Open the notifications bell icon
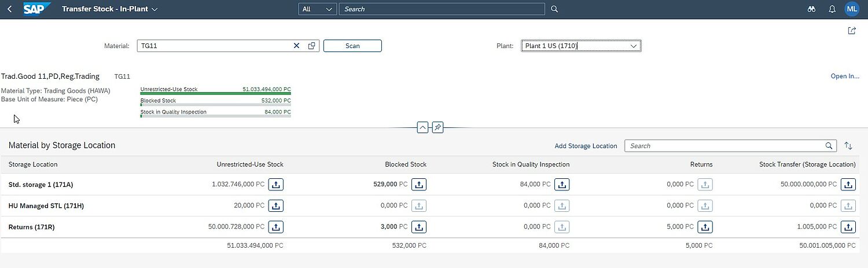Image resolution: width=868 pixels, height=268 pixels. pyautogui.click(x=832, y=9)
